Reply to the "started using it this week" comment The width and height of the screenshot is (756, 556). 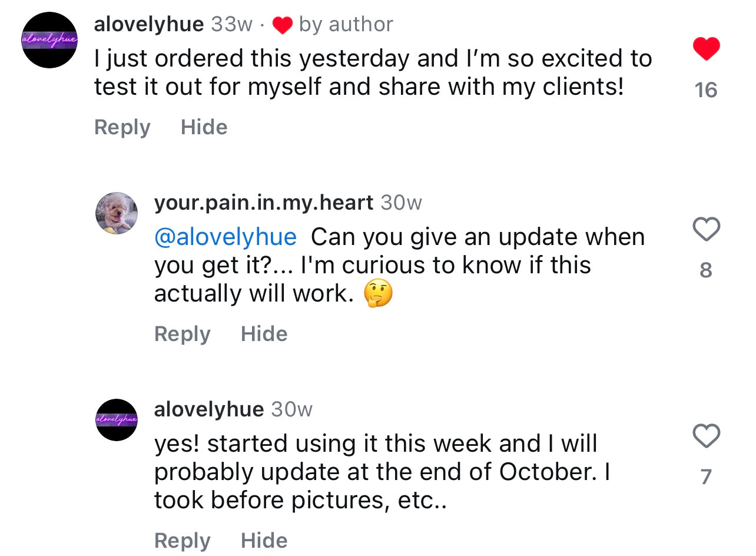182,541
